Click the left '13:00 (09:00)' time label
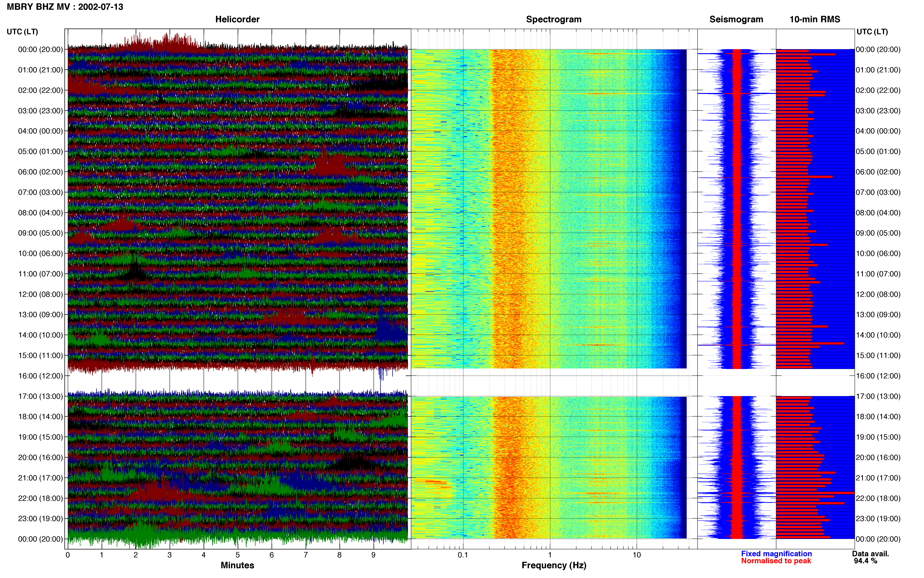 (41, 315)
